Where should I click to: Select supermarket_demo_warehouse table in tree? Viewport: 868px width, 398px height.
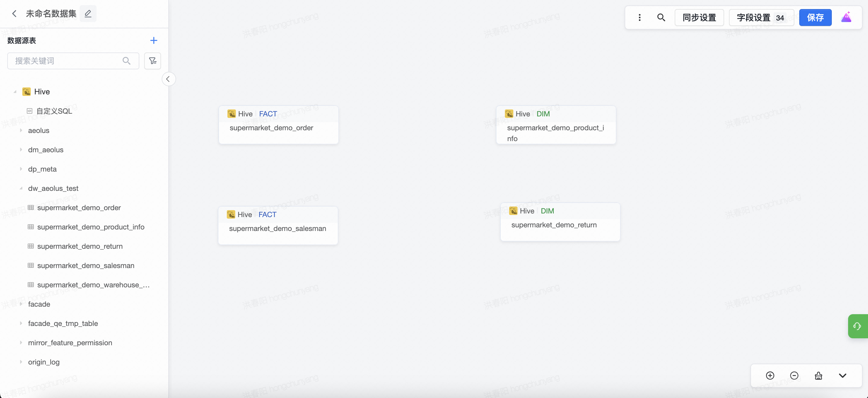(93, 285)
